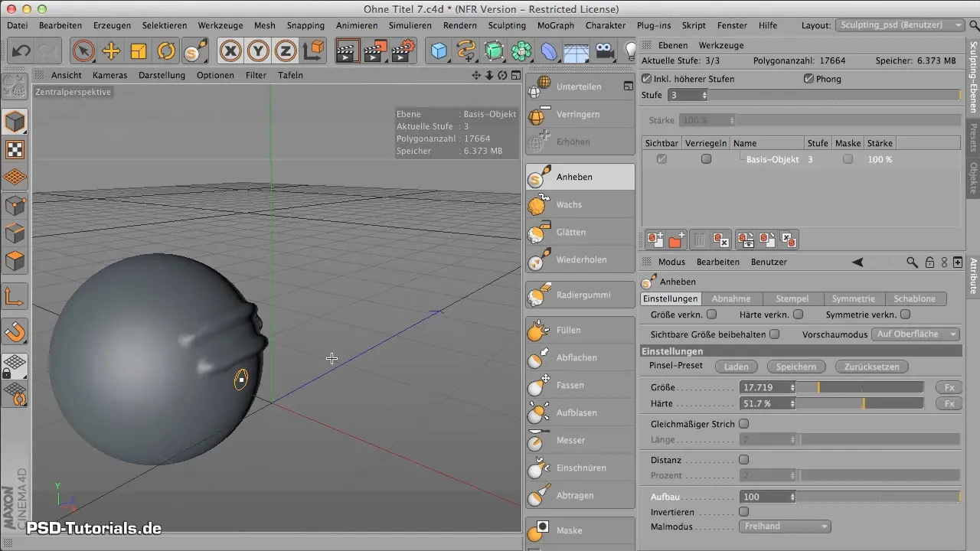Select the Aufblasen inflate brush
This screenshot has height=551, width=980.
pyautogui.click(x=580, y=412)
